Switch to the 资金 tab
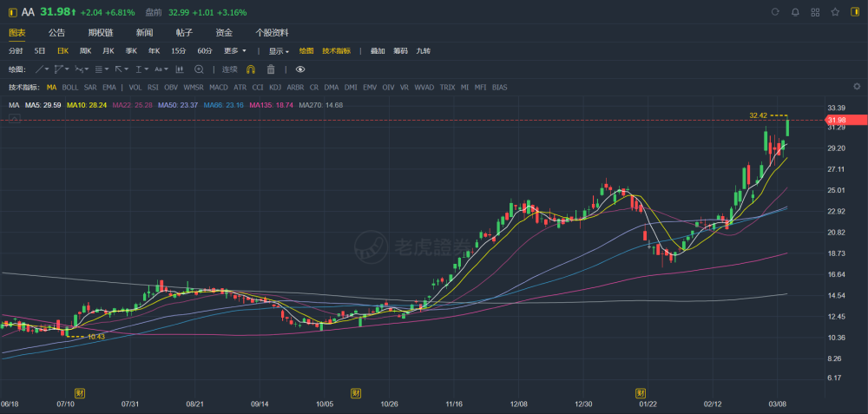868x414 pixels. [224, 33]
